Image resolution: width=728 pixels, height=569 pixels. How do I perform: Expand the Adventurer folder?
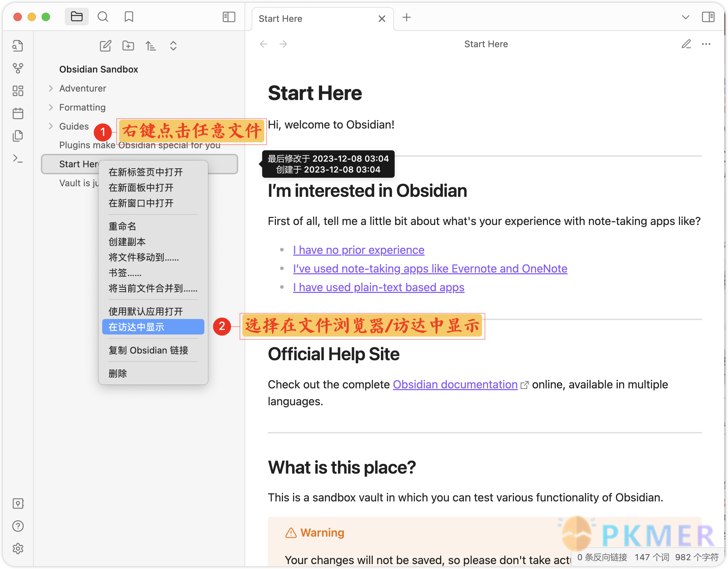pos(51,88)
